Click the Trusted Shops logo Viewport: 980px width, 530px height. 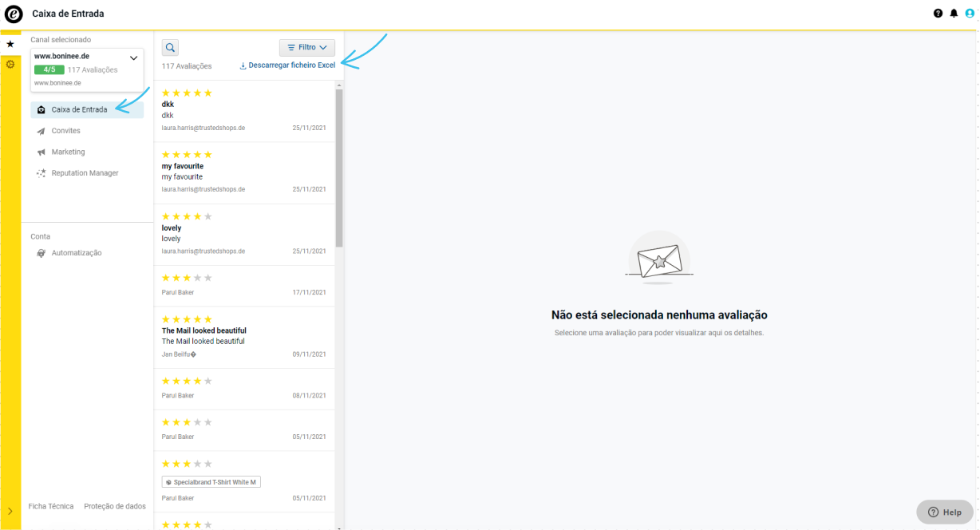14,14
